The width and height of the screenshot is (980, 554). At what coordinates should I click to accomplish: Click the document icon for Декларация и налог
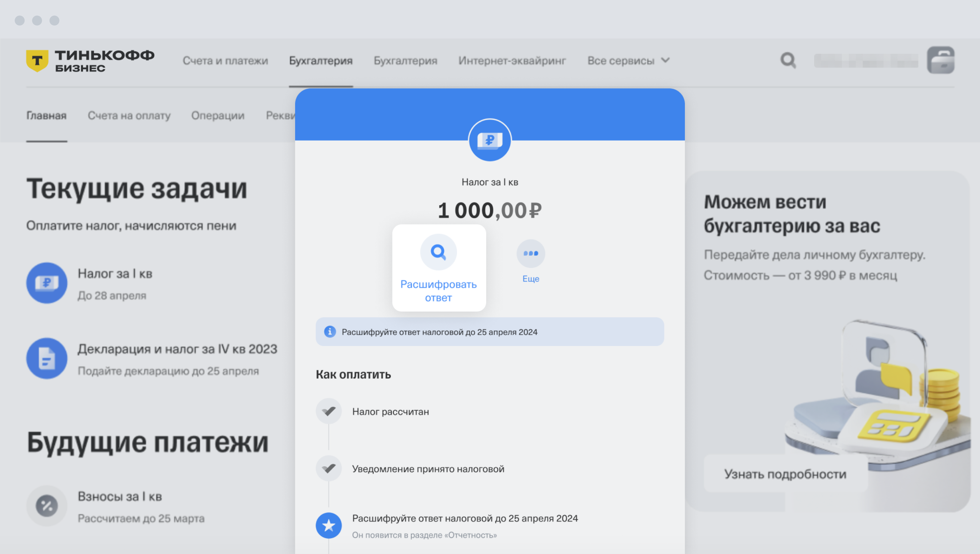coord(47,358)
